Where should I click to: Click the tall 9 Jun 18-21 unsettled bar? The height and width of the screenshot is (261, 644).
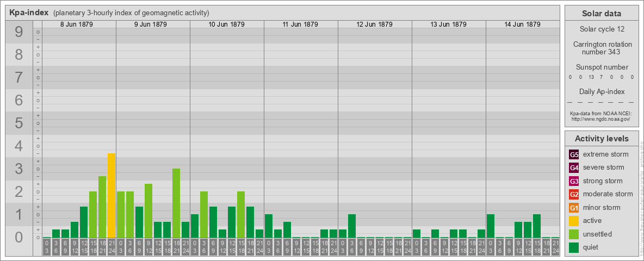pyautogui.click(x=176, y=203)
